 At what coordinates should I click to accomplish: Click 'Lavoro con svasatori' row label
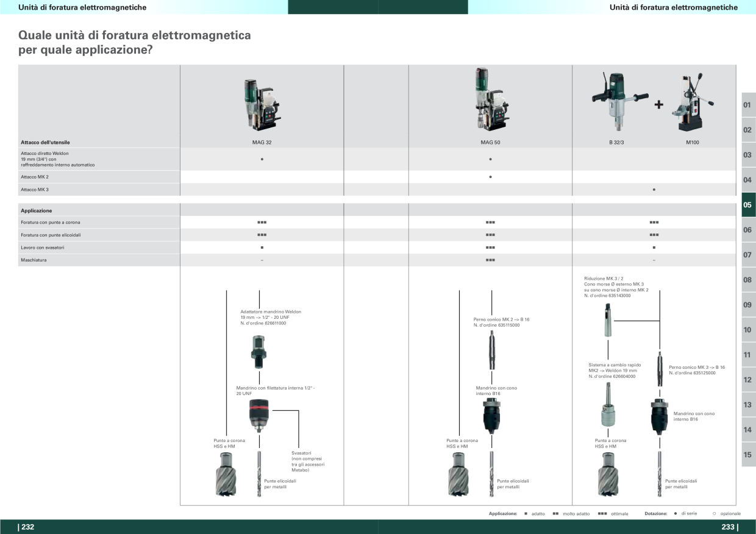43,247
